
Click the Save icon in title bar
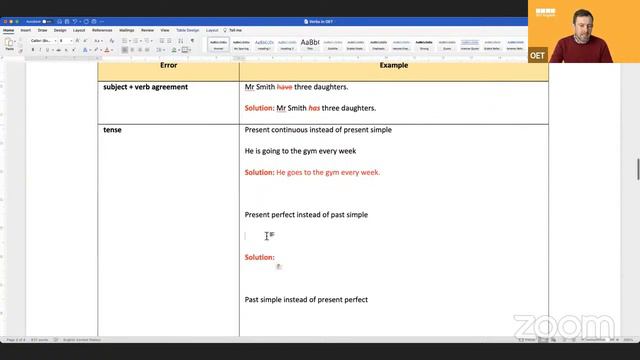click(67, 22)
